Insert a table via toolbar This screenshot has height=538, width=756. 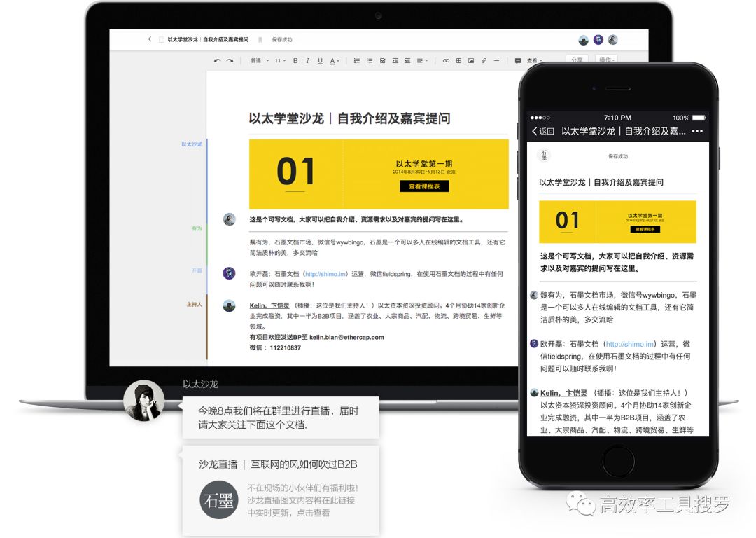(x=458, y=61)
